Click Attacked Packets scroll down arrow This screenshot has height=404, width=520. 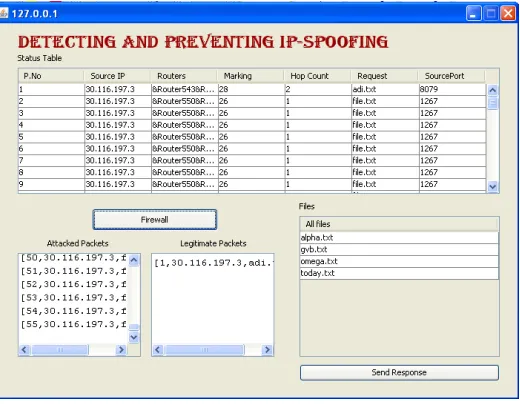point(134,337)
